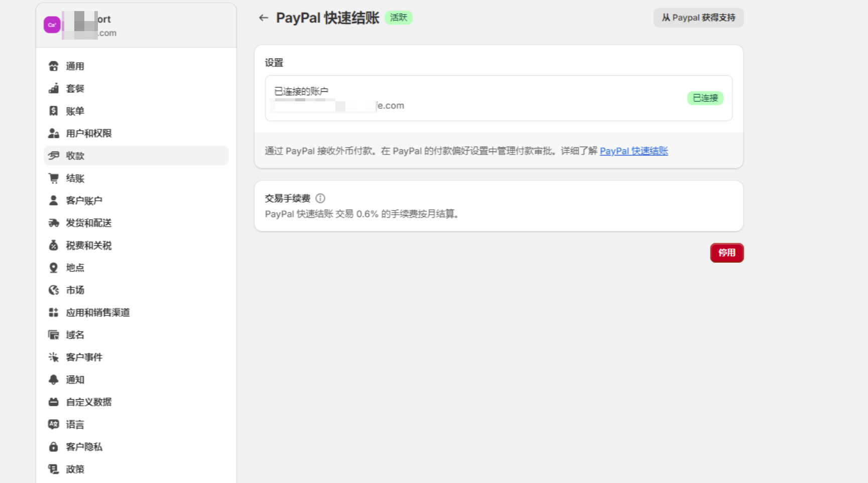Click the 用户和权限 users icon

pos(54,133)
